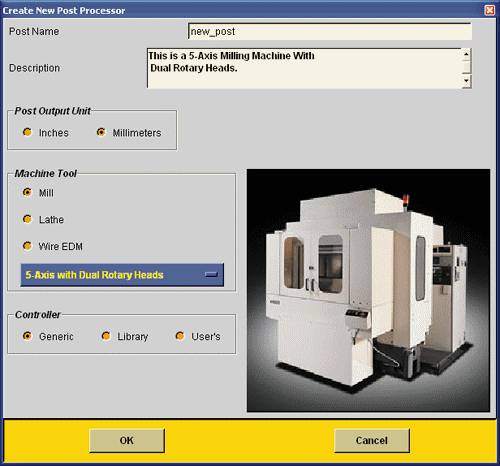Click the Cancel button

pos(372,440)
